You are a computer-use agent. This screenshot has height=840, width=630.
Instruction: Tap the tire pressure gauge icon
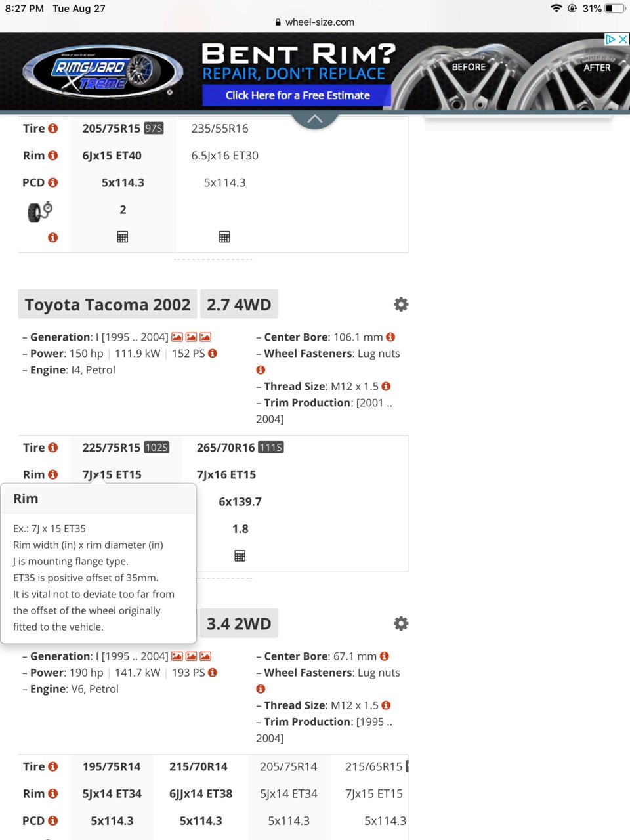(x=40, y=211)
